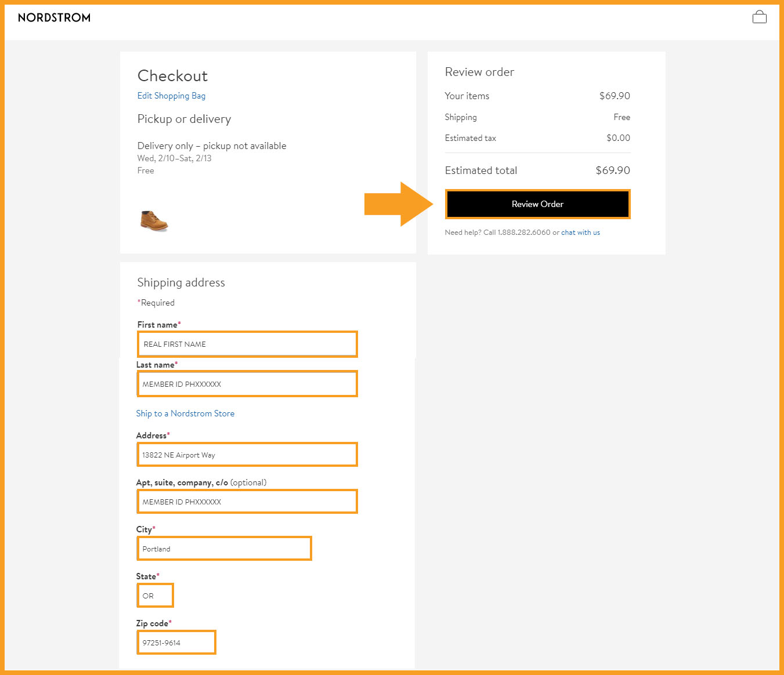Click the phone number 1.888.282.6060

coord(524,233)
